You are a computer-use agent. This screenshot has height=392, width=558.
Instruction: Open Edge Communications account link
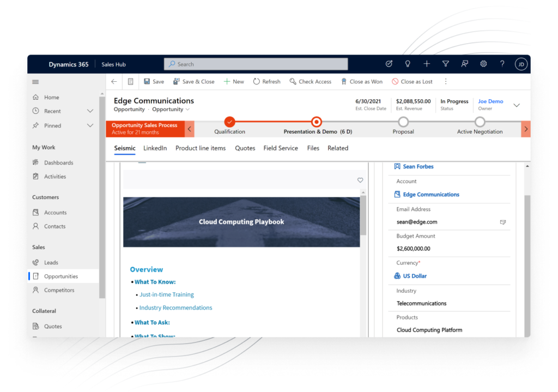(x=431, y=195)
